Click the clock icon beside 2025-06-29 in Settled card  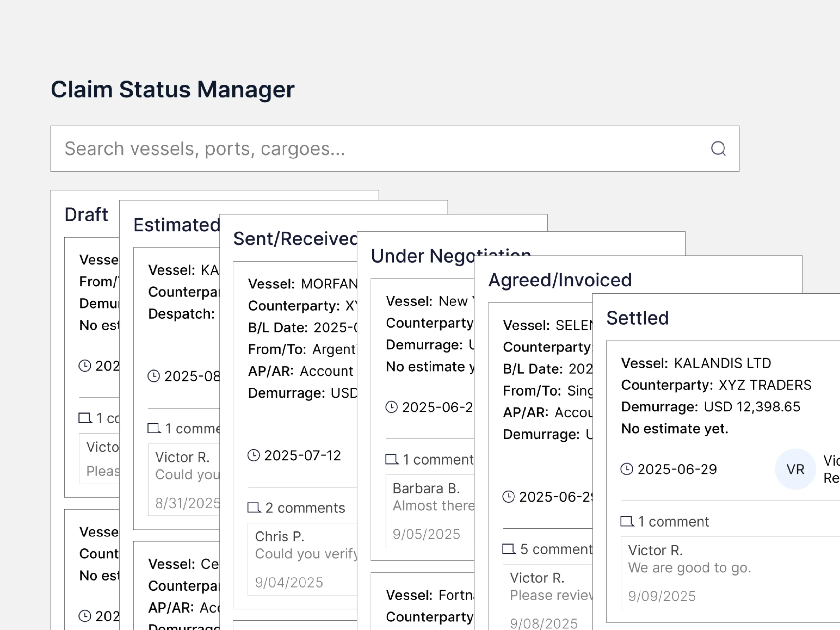(x=627, y=469)
